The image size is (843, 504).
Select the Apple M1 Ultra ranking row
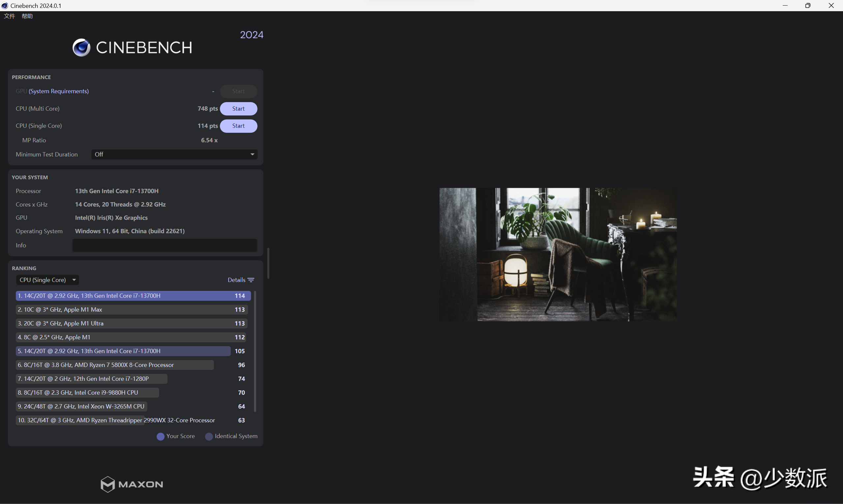point(132,324)
